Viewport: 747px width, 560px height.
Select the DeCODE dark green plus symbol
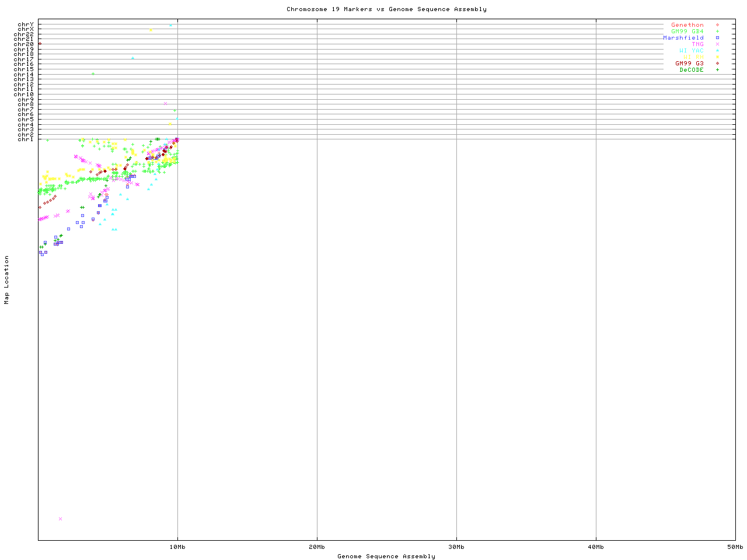pyautogui.click(x=717, y=70)
